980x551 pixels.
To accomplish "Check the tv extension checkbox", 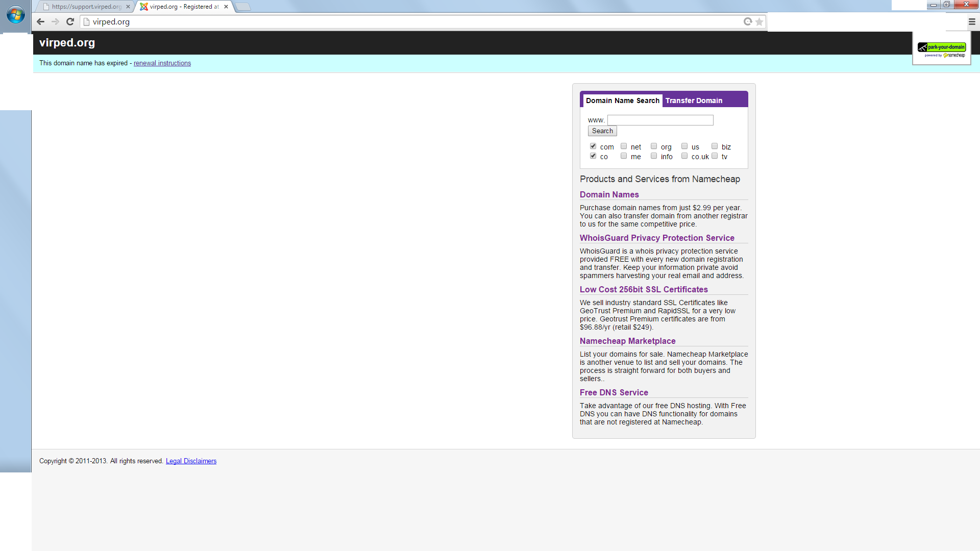I will (x=715, y=156).
